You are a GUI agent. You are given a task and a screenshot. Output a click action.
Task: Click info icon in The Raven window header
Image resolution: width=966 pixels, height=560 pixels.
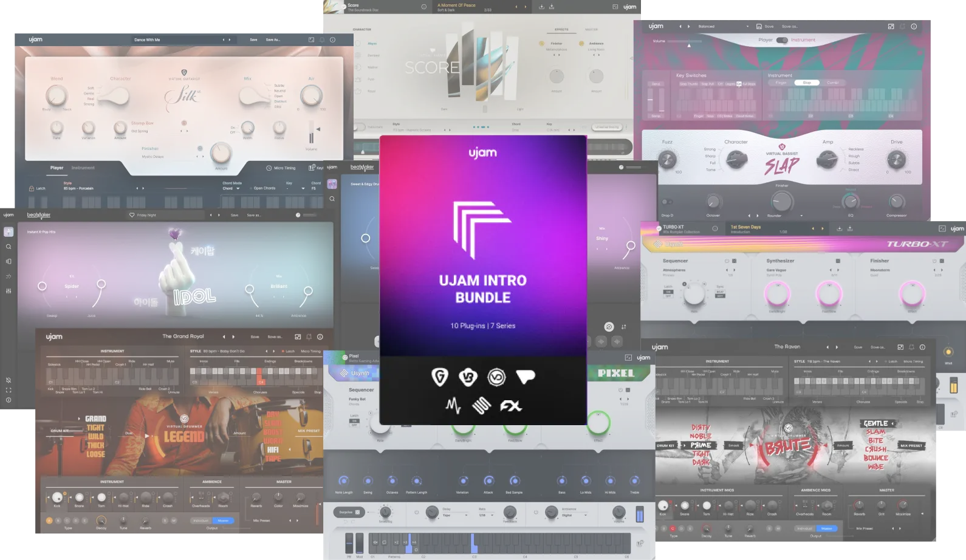(x=922, y=347)
